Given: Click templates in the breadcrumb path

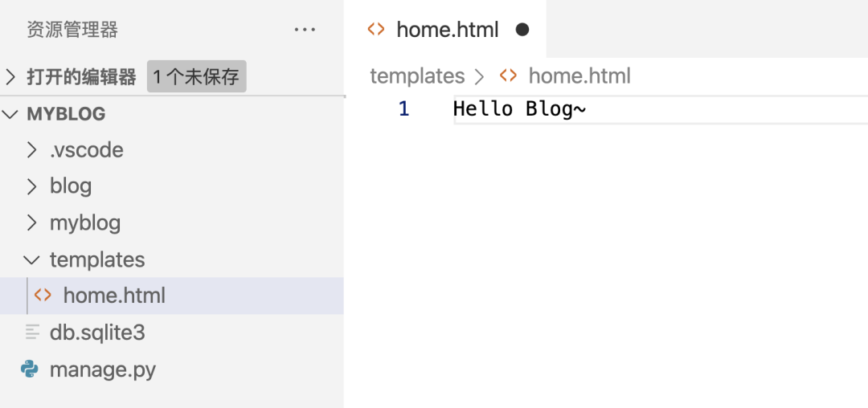Looking at the screenshot, I should [x=417, y=76].
